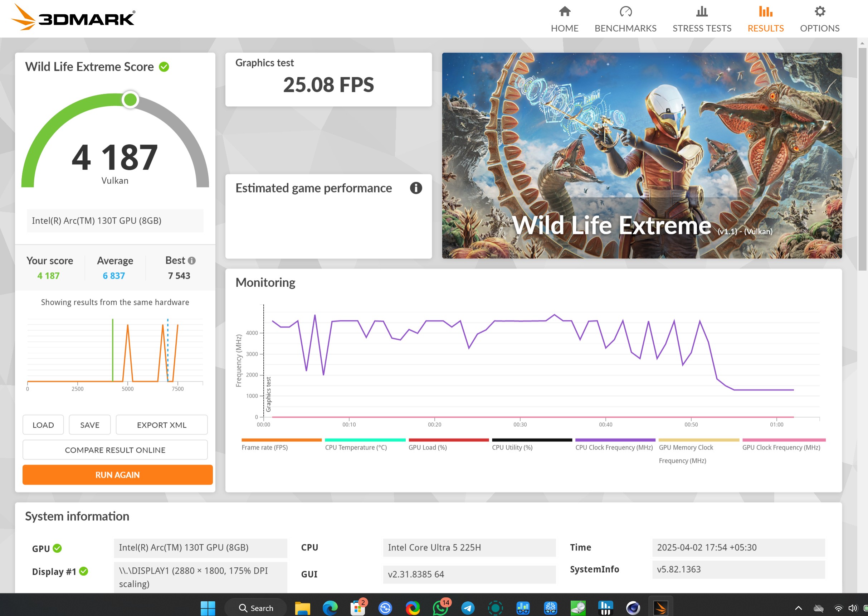Click the OneDrive cloud tray icon

pyautogui.click(x=819, y=608)
